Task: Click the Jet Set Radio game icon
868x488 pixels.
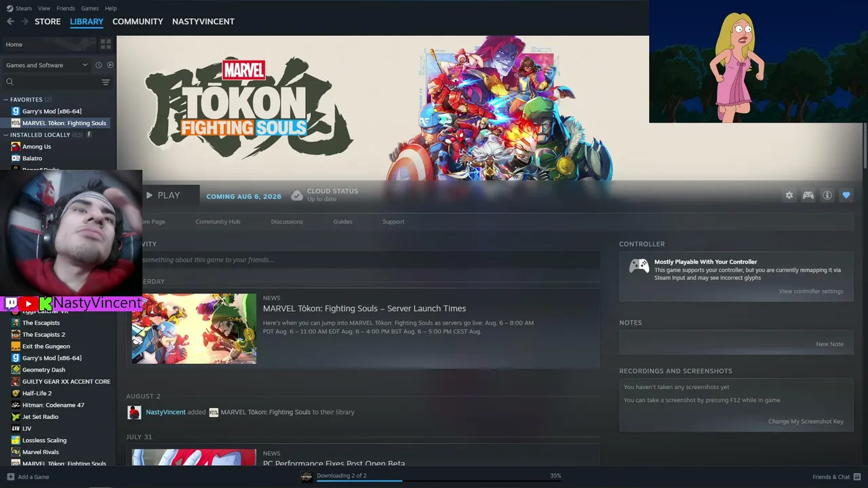Action: point(16,417)
